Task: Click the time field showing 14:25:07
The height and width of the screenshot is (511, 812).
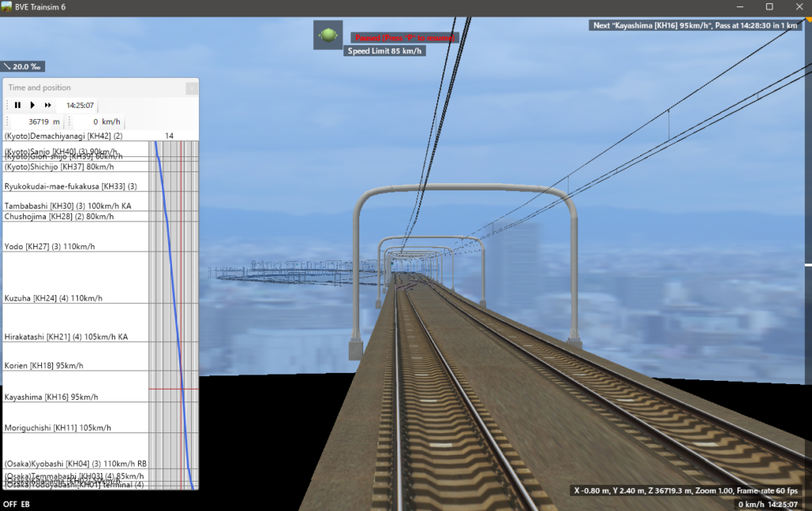Action: point(80,105)
